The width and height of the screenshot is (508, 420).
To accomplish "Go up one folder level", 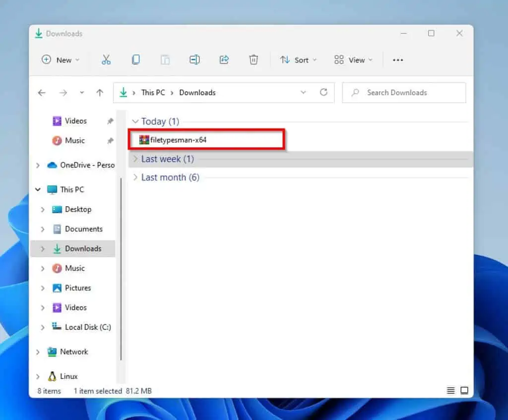I will (x=99, y=92).
